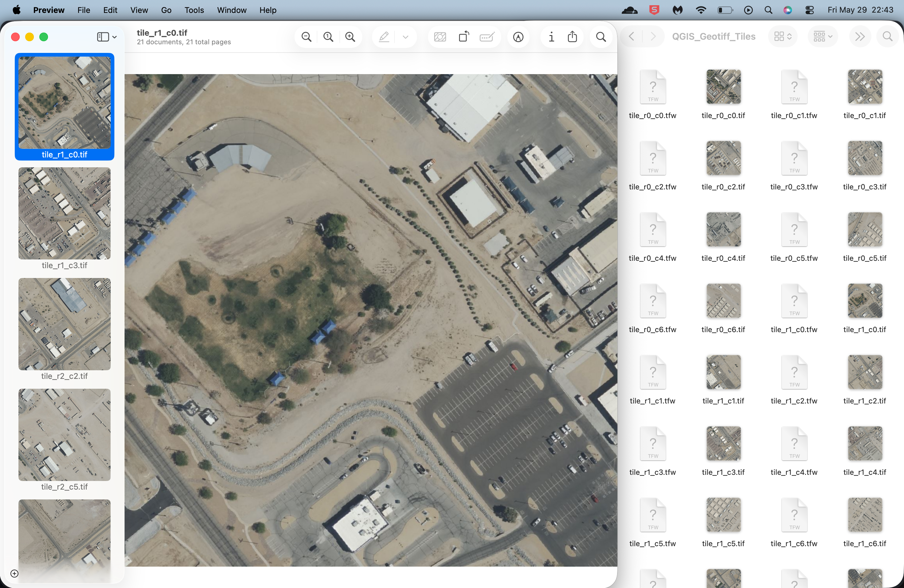
Task: Select tile_r0_c0.tfw file in Finder
Action: 652,94
